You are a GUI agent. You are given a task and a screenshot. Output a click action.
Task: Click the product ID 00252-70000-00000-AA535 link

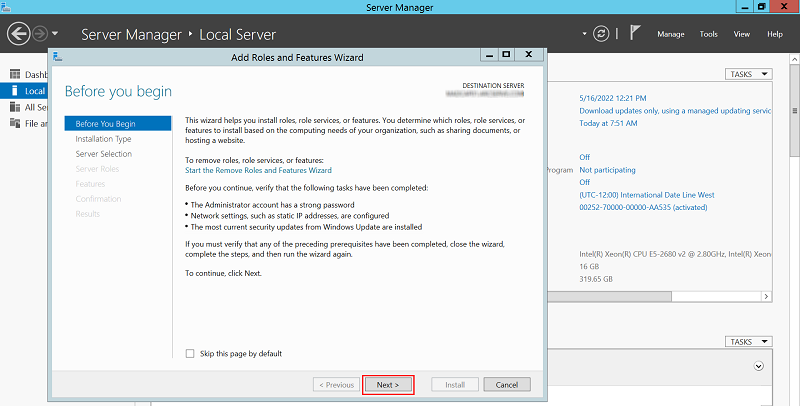click(x=643, y=208)
